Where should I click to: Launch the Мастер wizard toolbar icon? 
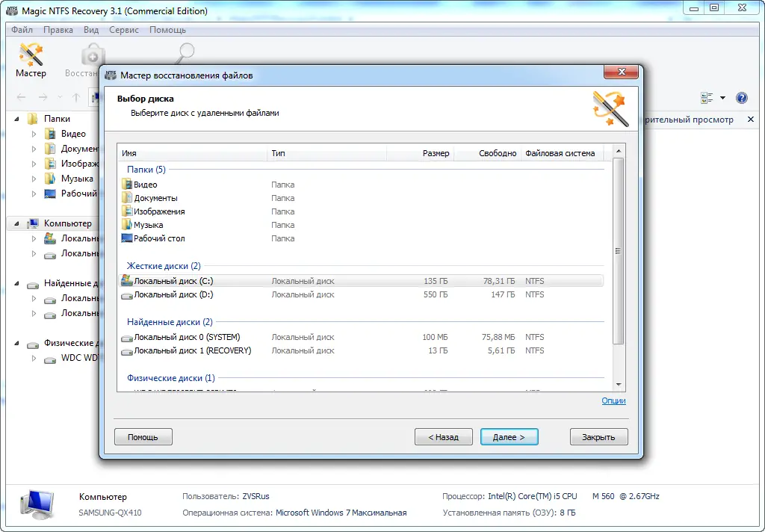pyautogui.click(x=31, y=60)
